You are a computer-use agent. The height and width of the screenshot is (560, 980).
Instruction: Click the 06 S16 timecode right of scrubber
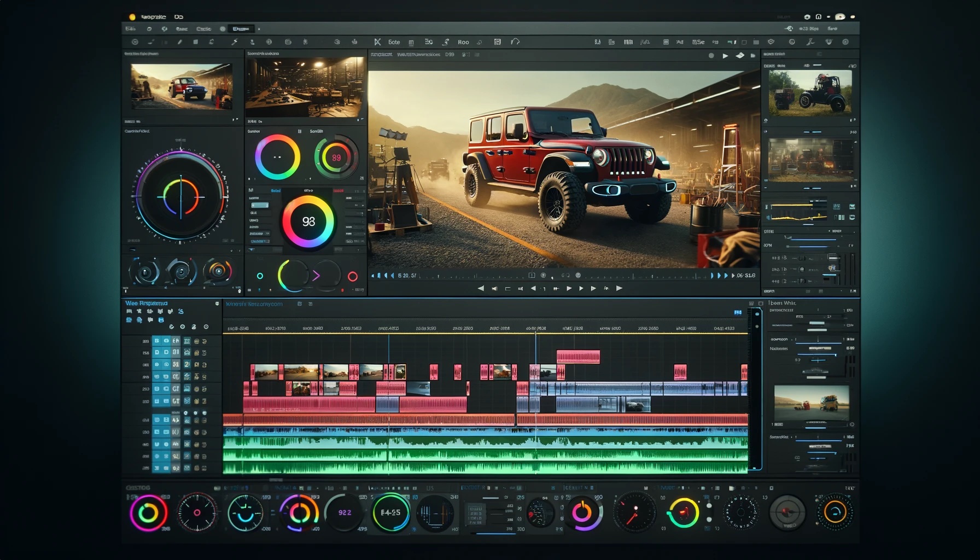point(745,276)
